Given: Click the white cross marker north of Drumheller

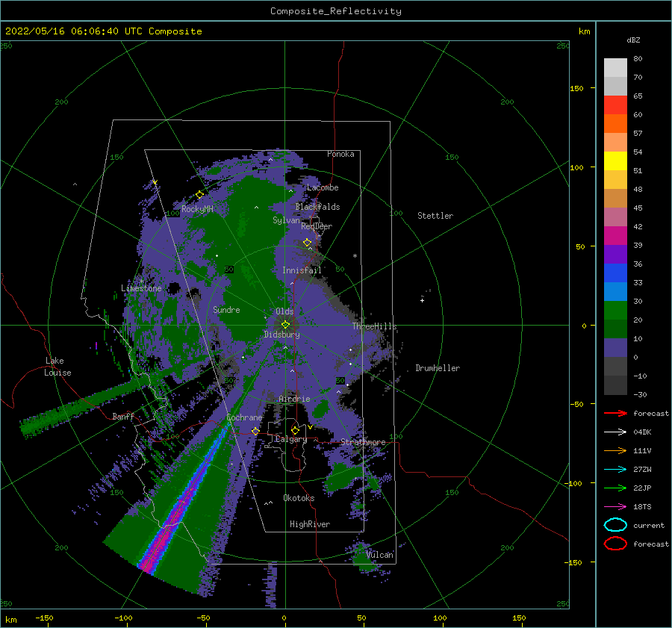Looking at the screenshot, I should pyautogui.click(x=422, y=300).
